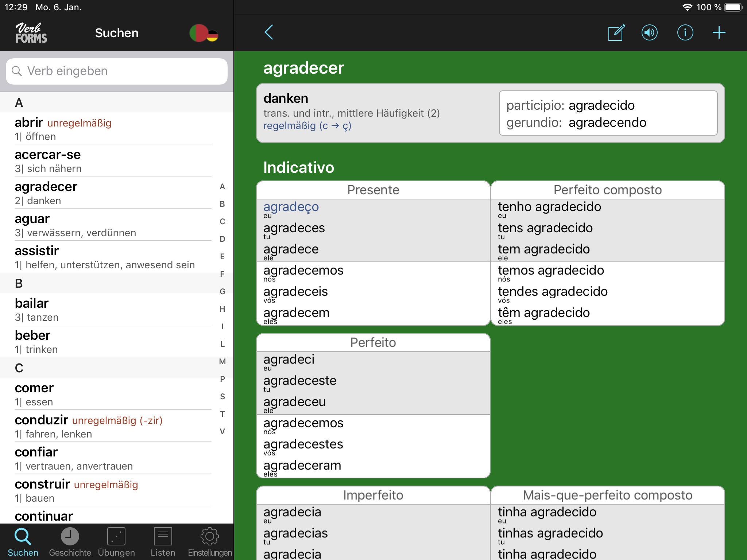Jump to index letter S
The width and height of the screenshot is (747, 560).
coord(222,397)
